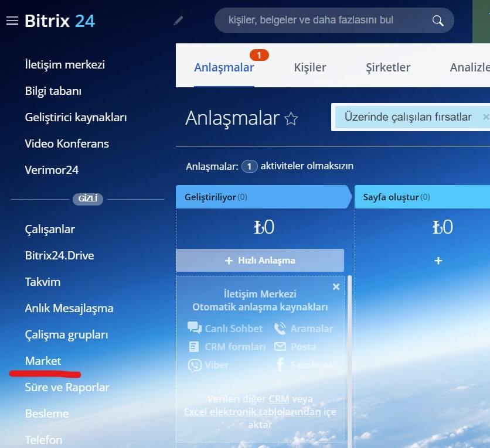This screenshot has height=448, width=490.
Task: Switch to the Anlaşmalar tab
Action: pyautogui.click(x=224, y=67)
